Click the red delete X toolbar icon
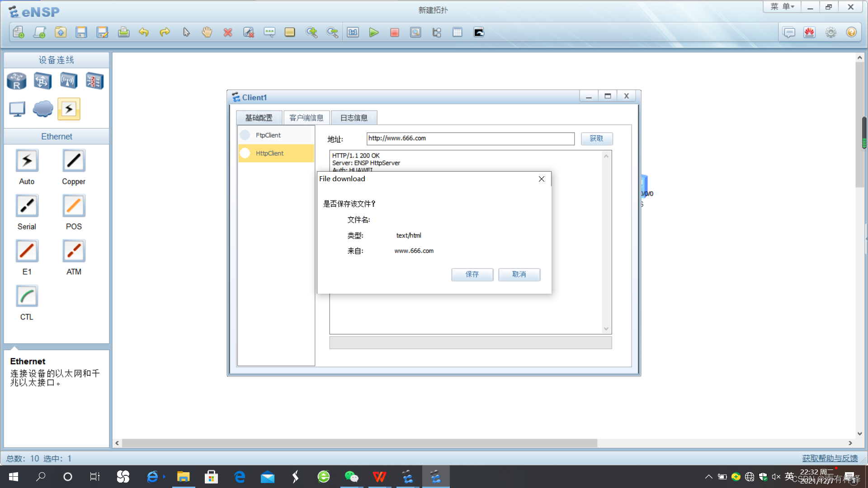This screenshot has height=488, width=868. coord(228,32)
